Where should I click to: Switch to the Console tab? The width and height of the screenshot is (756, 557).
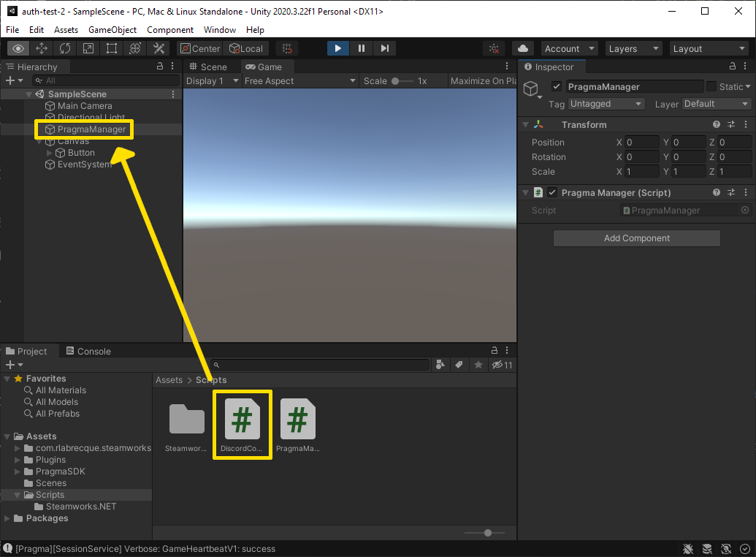coord(88,351)
